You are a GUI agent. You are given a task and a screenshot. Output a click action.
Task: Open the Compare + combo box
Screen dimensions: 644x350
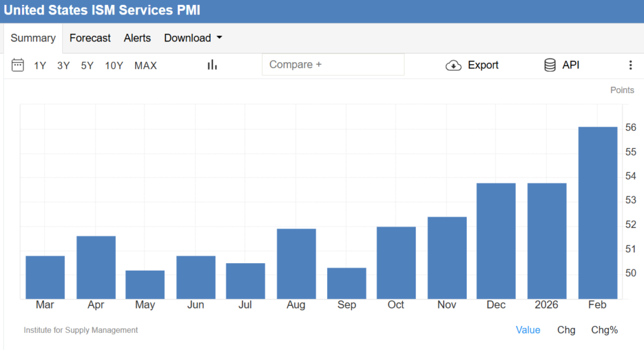click(x=333, y=65)
